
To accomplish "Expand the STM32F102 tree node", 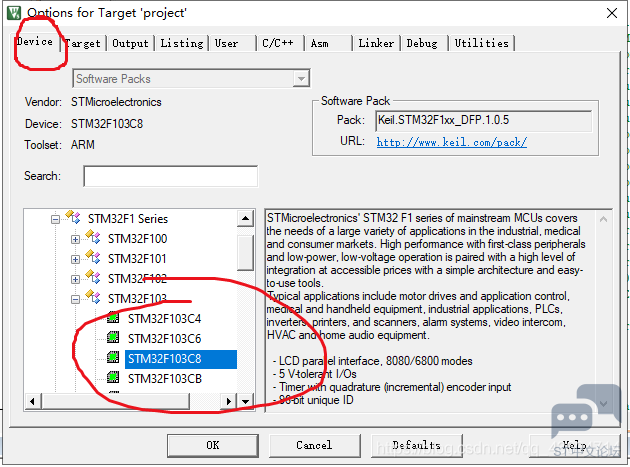I will point(75,279).
